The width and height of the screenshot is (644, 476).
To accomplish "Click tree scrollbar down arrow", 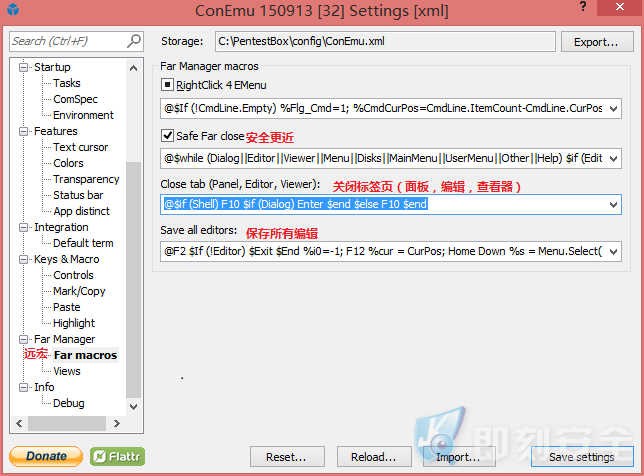I will 133,407.
